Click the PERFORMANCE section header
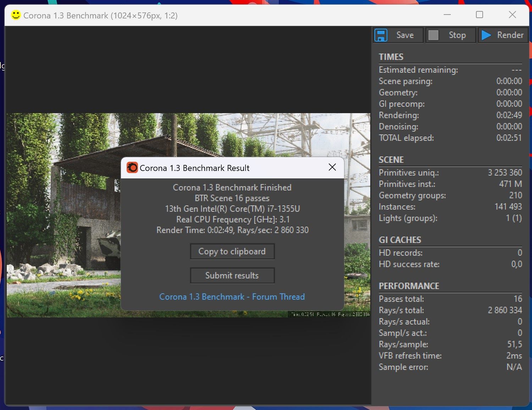Viewport: 532px width, 410px height. [409, 286]
